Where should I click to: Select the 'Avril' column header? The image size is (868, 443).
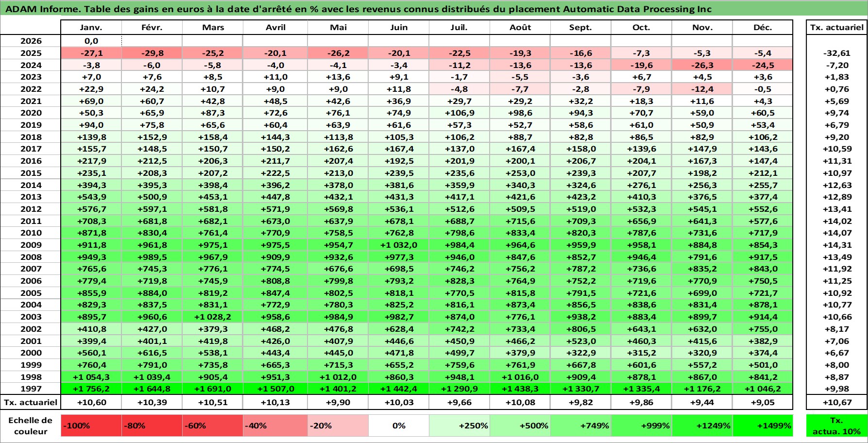tap(275, 27)
